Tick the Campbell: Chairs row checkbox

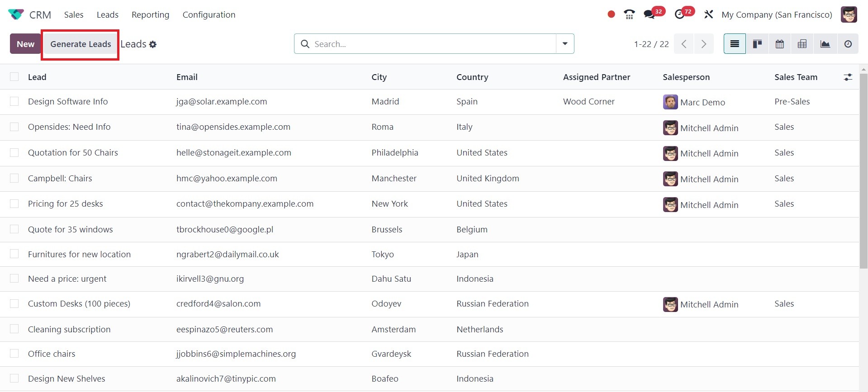point(14,178)
